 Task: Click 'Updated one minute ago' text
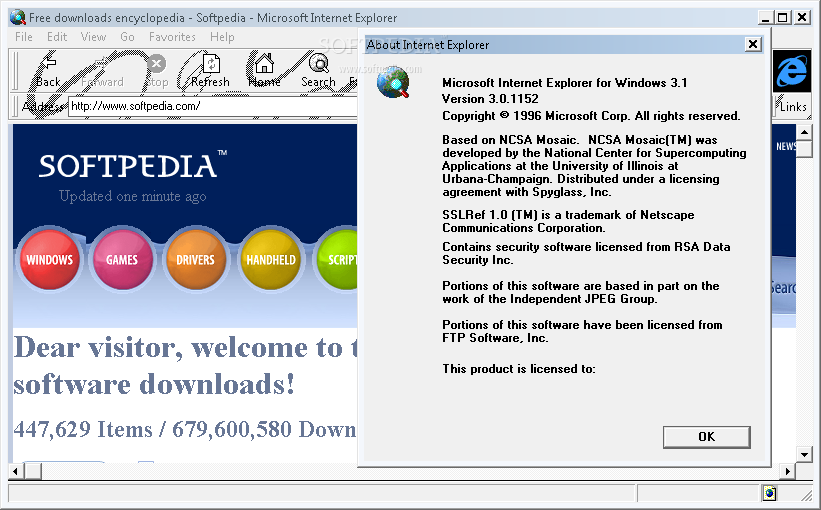132,196
